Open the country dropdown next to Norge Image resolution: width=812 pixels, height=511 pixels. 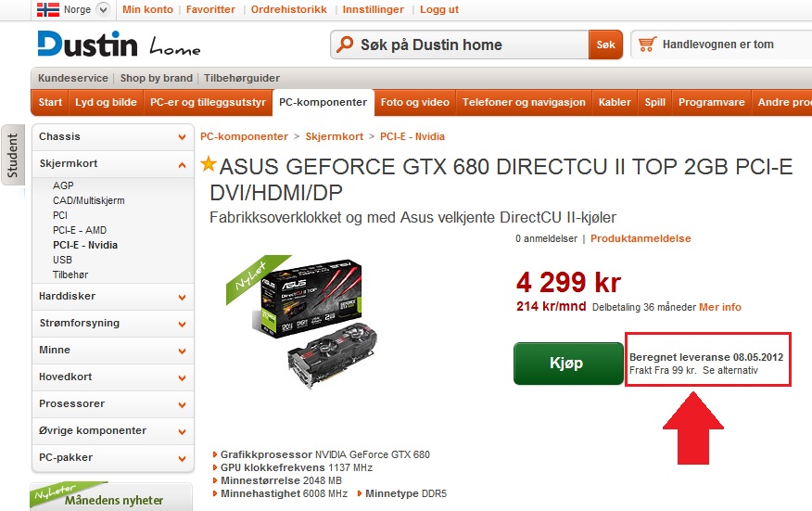tap(103, 9)
